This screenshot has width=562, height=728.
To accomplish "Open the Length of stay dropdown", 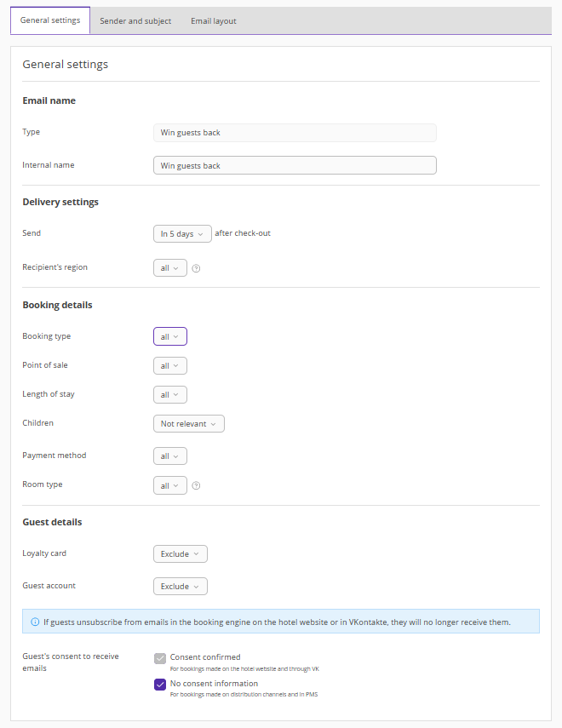I will click(169, 395).
